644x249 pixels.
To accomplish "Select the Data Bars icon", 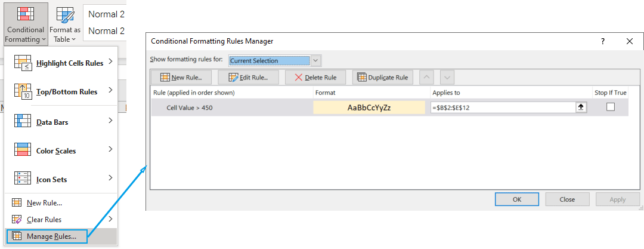I will [x=22, y=122].
